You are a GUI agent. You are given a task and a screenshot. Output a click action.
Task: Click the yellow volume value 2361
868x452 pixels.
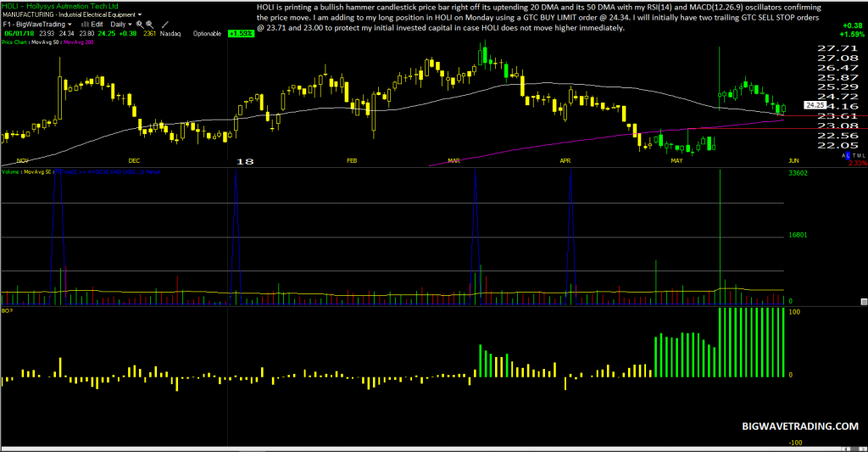coord(149,34)
